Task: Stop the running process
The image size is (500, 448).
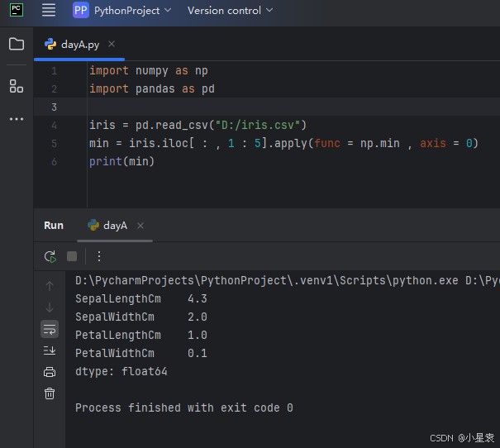Action: coord(72,256)
